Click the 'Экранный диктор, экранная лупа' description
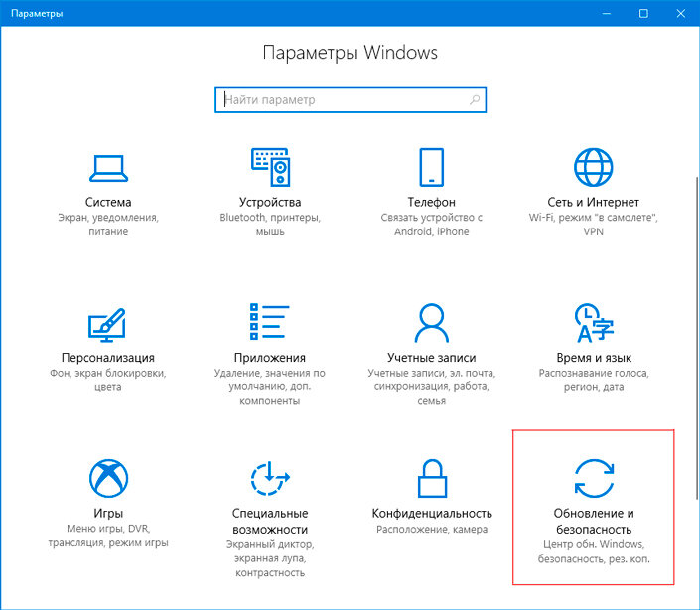The height and width of the screenshot is (610, 700). 270,558
